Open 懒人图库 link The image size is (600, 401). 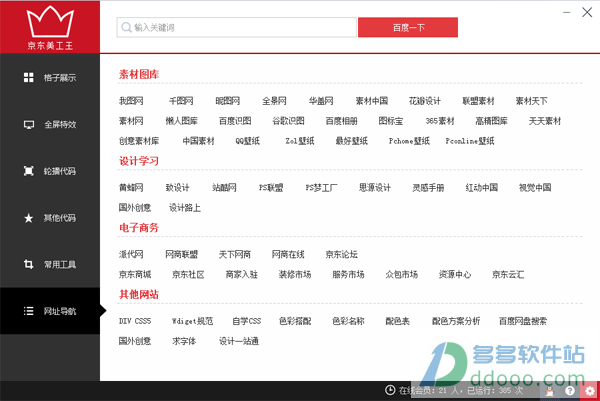coord(181,121)
